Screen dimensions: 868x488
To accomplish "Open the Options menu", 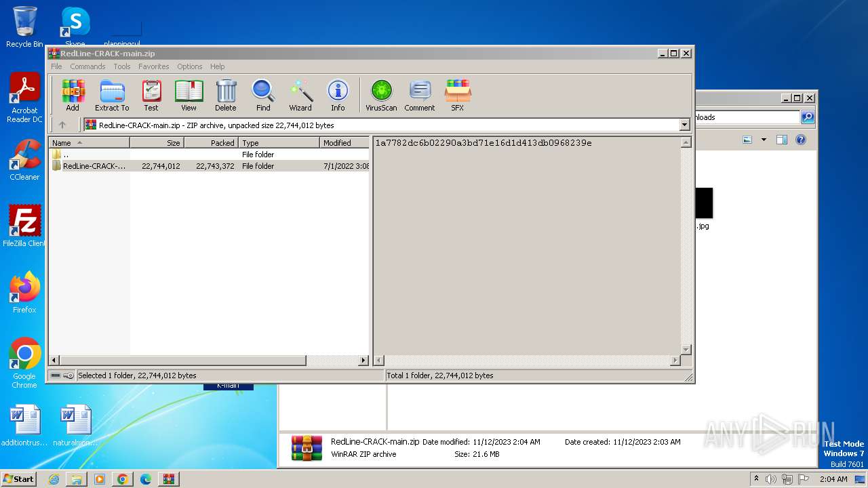I will pos(190,66).
